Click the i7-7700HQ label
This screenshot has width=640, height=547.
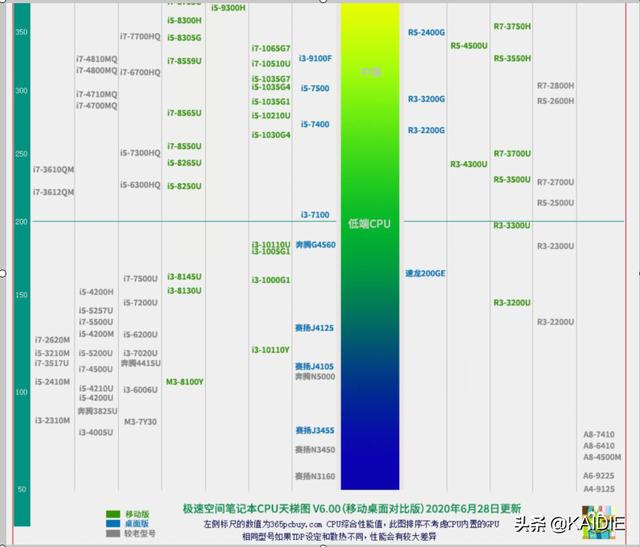[x=140, y=36]
